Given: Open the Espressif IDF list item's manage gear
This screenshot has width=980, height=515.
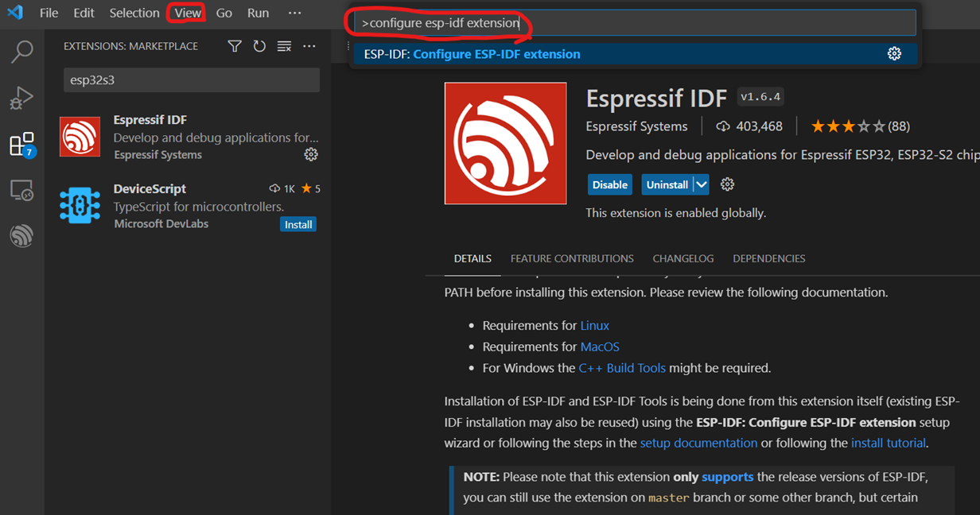Looking at the screenshot, I should [311, 154].
